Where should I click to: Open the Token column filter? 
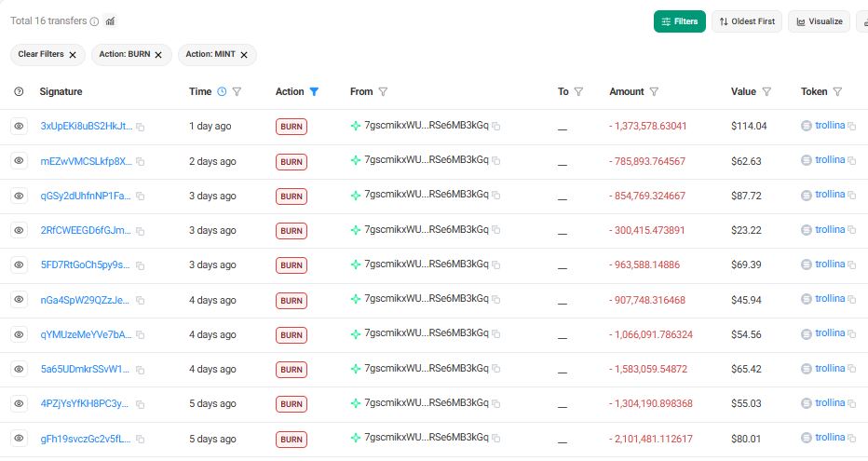click(837, 92)
